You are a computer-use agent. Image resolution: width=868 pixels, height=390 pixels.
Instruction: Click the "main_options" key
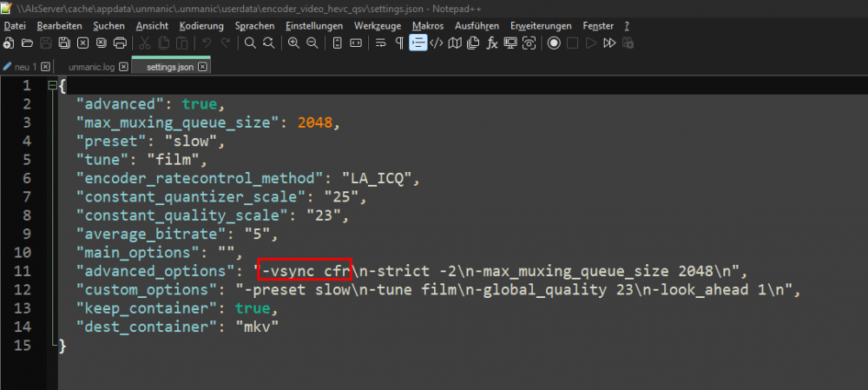point(137,253)
